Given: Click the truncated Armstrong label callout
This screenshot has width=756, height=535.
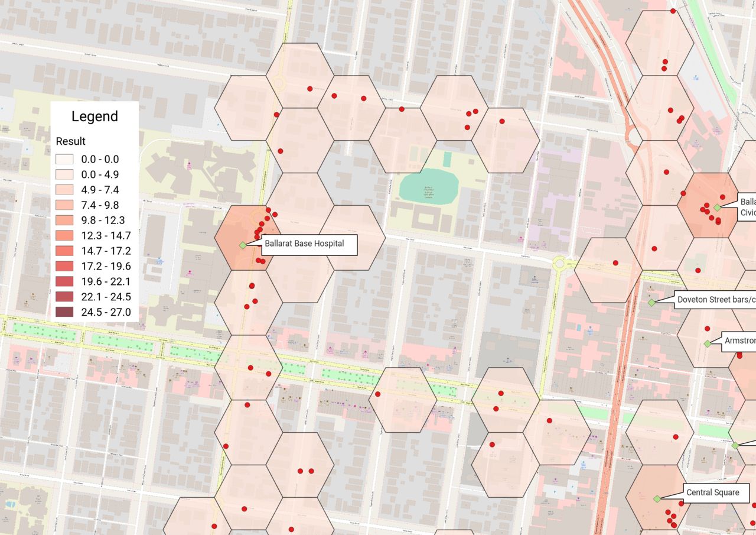Looking at the screenshot, I should 739,341.
